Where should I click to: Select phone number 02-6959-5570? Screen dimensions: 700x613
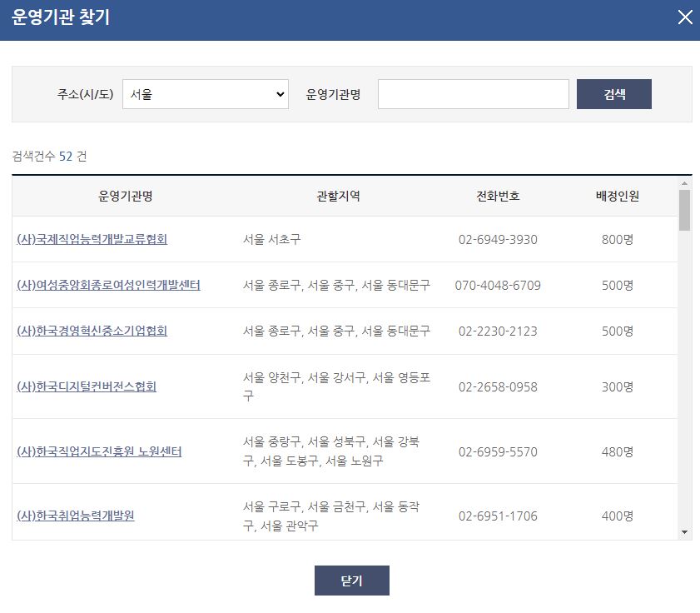[498, 451]
